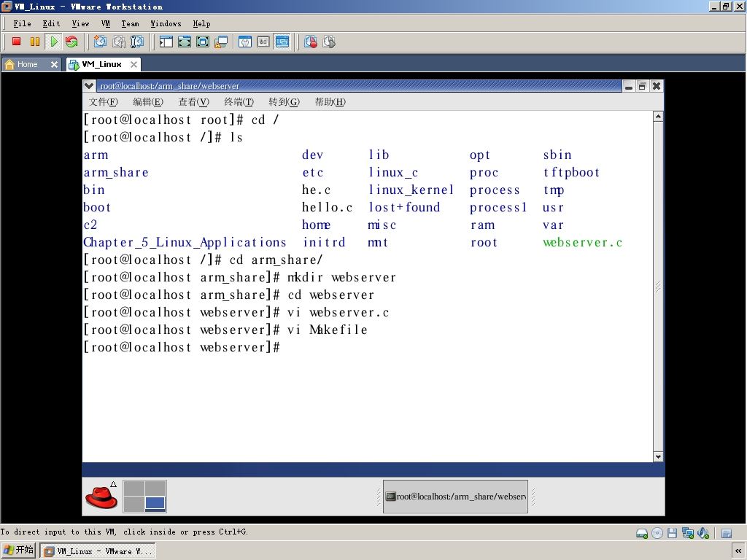The width and height of the screenshot is (747, 560).
Task: Switch to the bottom-right workspace in pager
Action: pos(155,504)
